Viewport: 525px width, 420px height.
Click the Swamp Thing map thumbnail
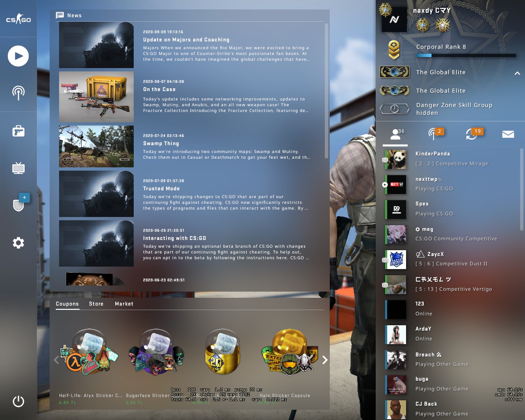96,146
